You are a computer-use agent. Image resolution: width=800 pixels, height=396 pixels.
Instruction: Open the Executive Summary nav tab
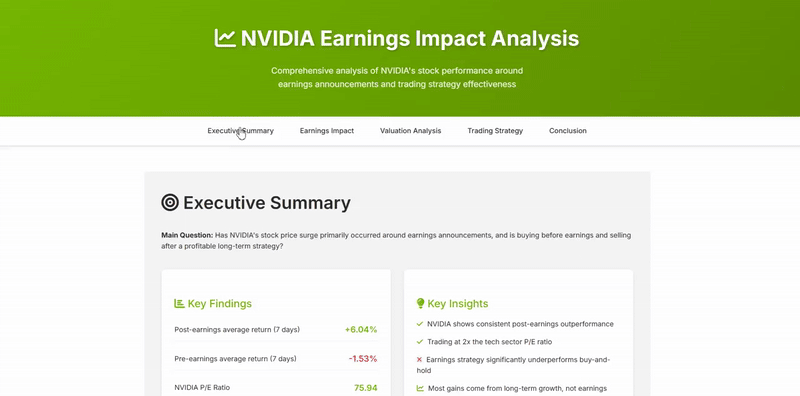click(x=240, y=131)
